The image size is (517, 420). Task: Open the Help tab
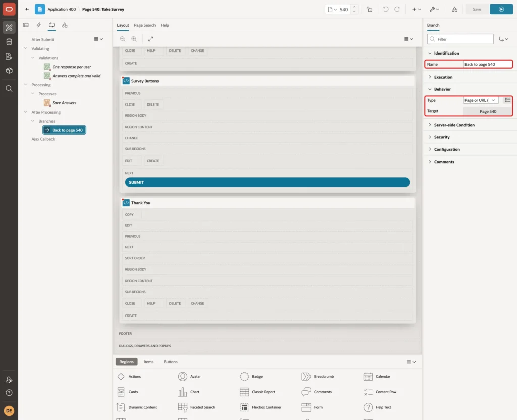(165, 25)
